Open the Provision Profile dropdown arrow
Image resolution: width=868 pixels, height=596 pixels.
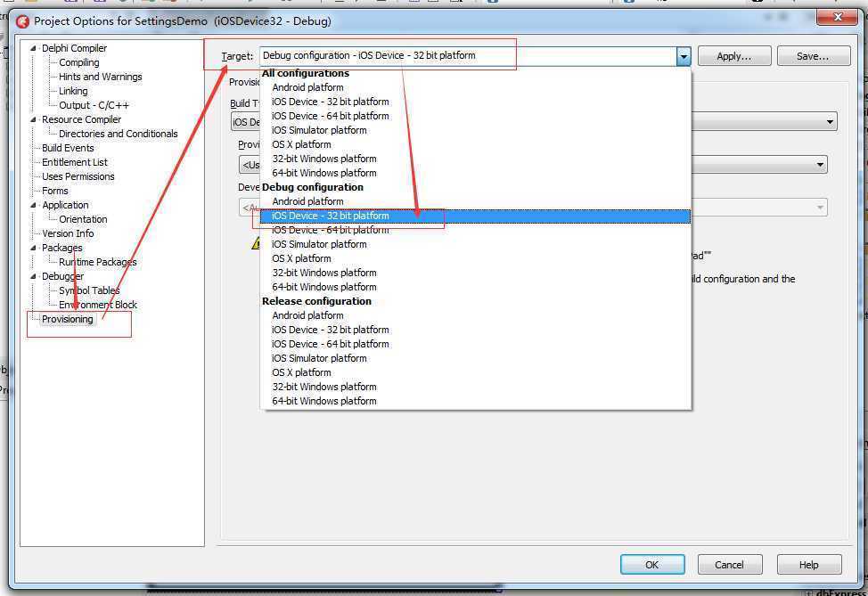820,164
